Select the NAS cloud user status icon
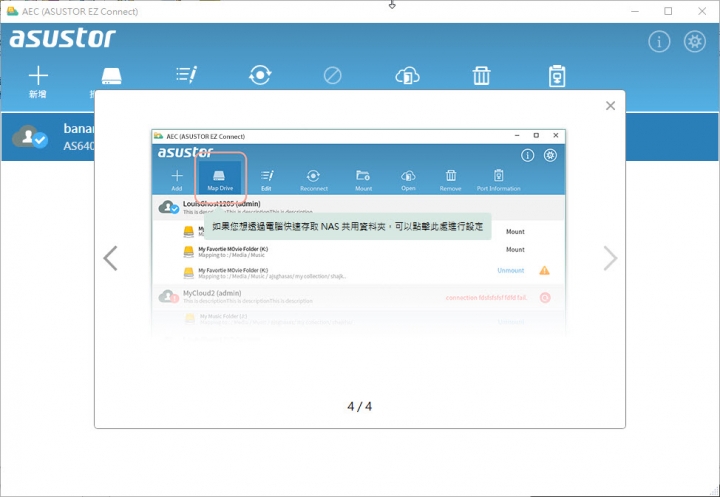Image resolution: width=720 pixels, height=497 pixels. pos(30,137)
